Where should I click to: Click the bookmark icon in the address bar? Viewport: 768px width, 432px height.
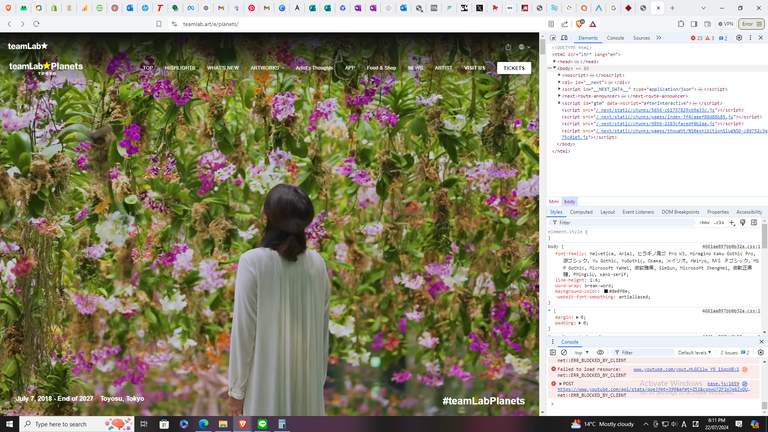(158, 23)
